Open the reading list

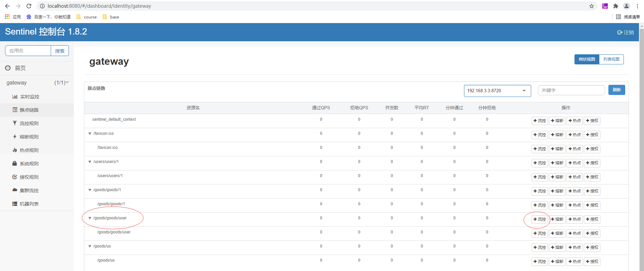628,17
